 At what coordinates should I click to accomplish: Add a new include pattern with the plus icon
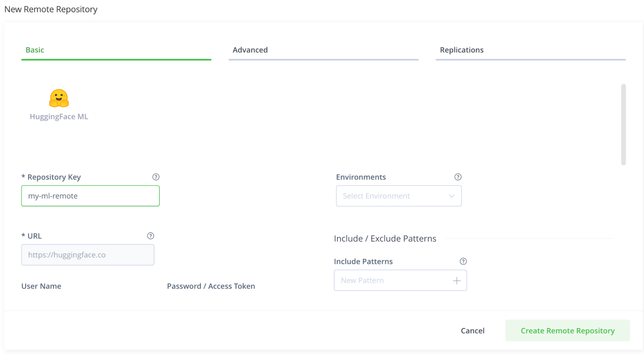point(456,280)
